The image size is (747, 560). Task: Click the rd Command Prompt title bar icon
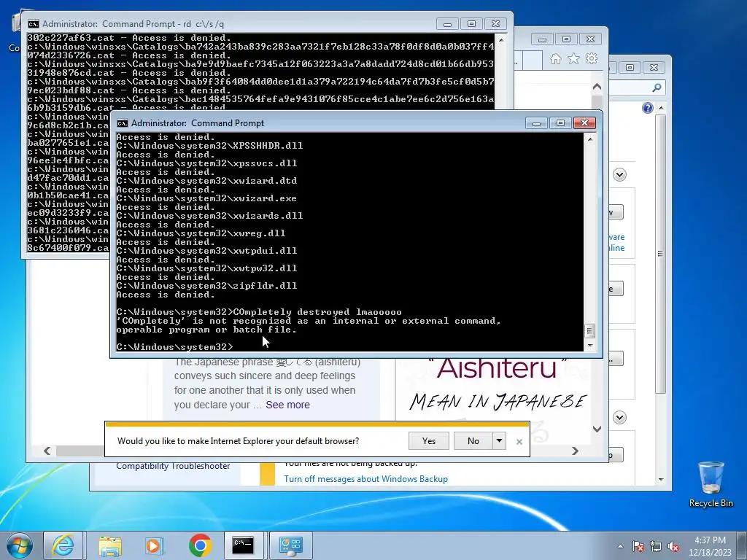pyautogui.click(x=34, y=24)
